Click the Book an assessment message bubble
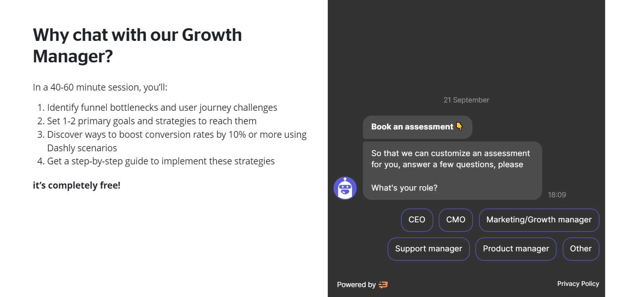Image resolution: width=644 pixels, height=297 pixels. [417, 127]
